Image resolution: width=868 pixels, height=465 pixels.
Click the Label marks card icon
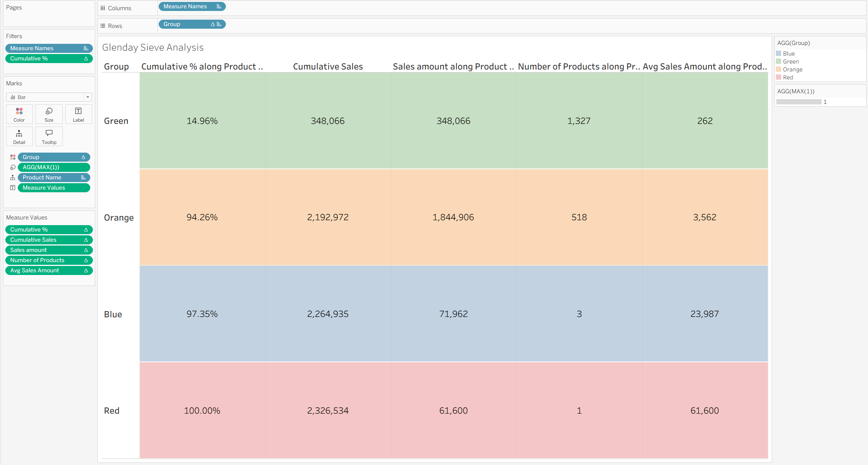tap(79, 114)
